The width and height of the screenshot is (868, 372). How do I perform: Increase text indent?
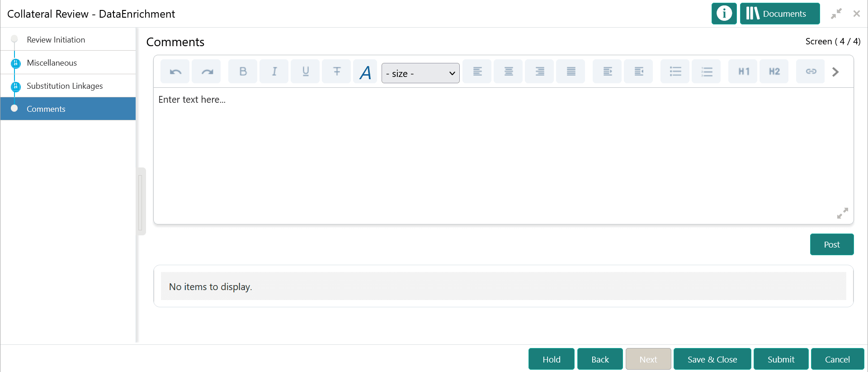click(607, 72)
